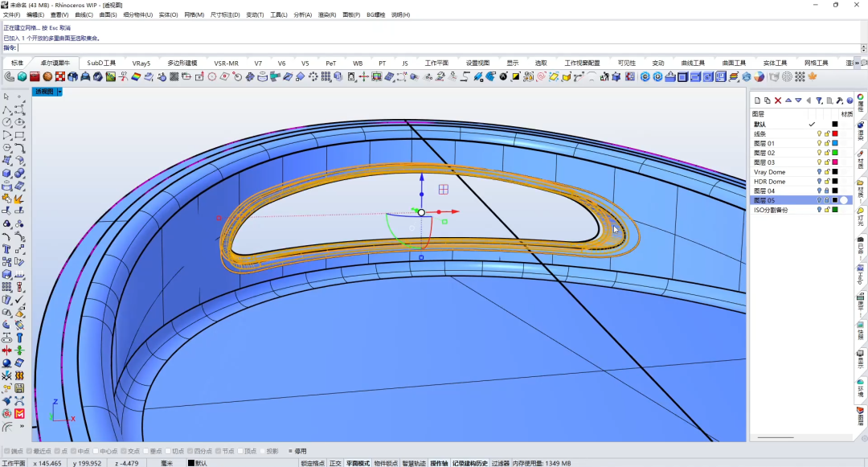
Task: Click the new sublayer icon in layers panel
Action: point(768,100)
